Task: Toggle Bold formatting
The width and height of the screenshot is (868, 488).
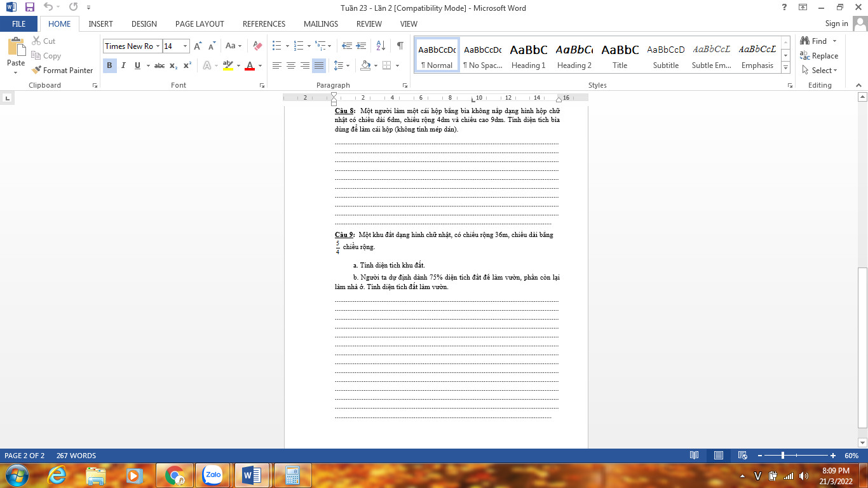Action: point(109,65)
